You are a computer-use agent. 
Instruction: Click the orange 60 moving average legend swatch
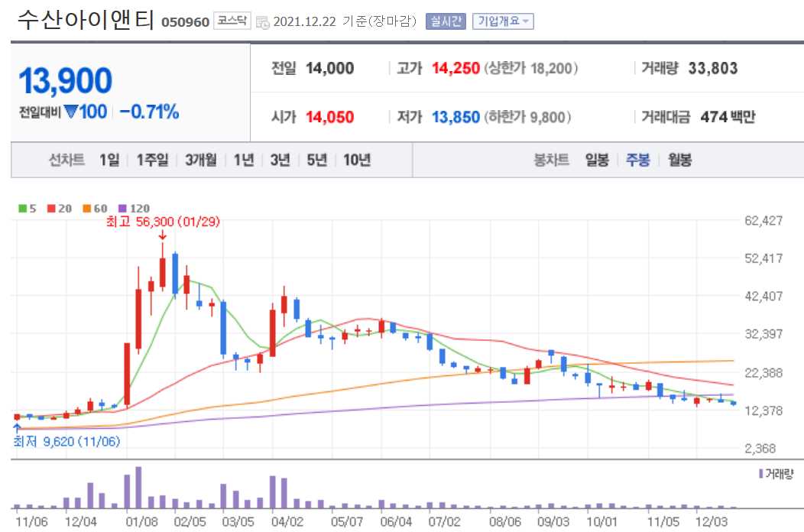click(x=86, y=208)
